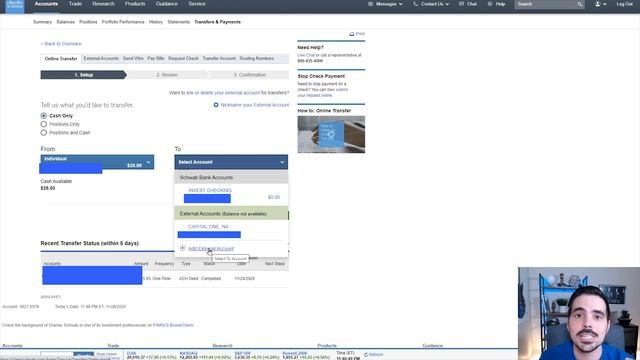The height and width of the screenshot is (360, 640).
Task: Expand the From Individual account dropdown
Action: (97, 162)
